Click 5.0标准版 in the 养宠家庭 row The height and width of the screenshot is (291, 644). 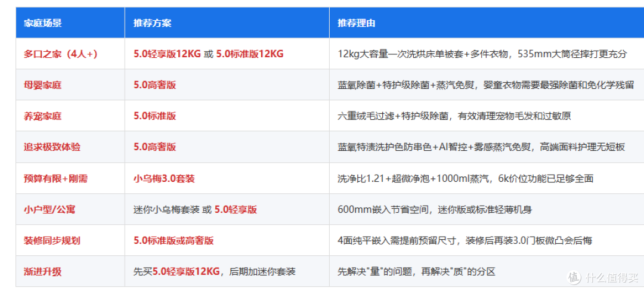pyautogui.click(x=155, y=116)
